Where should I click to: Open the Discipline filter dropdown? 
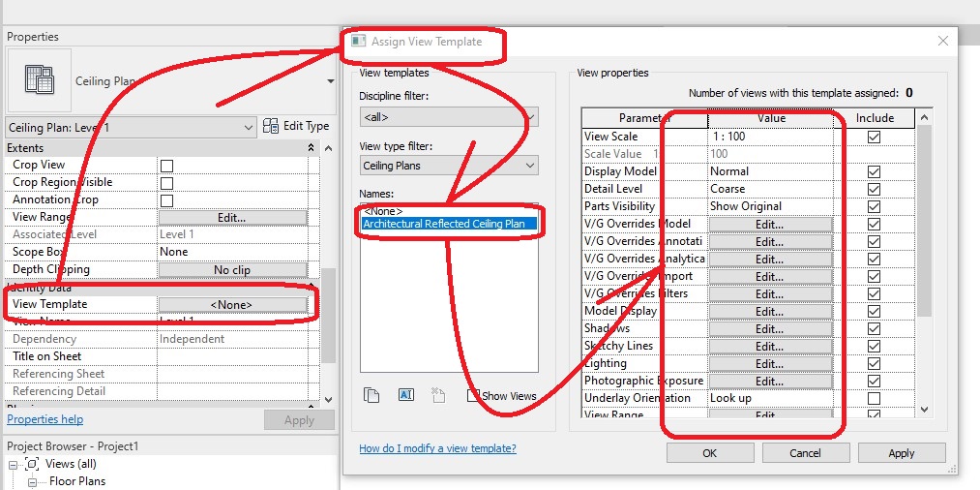tap(449, 117)
